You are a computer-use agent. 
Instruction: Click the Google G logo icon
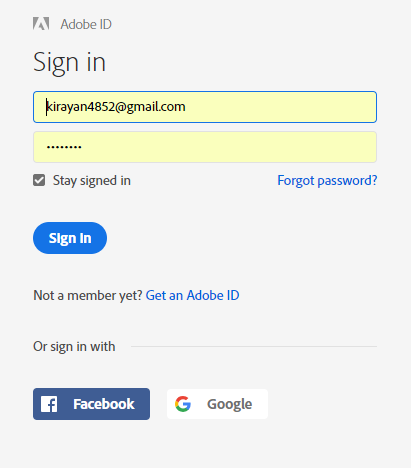(x=183, y=404)
